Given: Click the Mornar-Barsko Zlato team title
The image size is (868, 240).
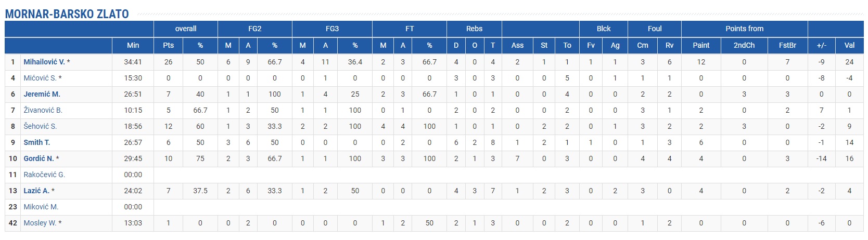Looking at the screenshot, I should (67, 14).
